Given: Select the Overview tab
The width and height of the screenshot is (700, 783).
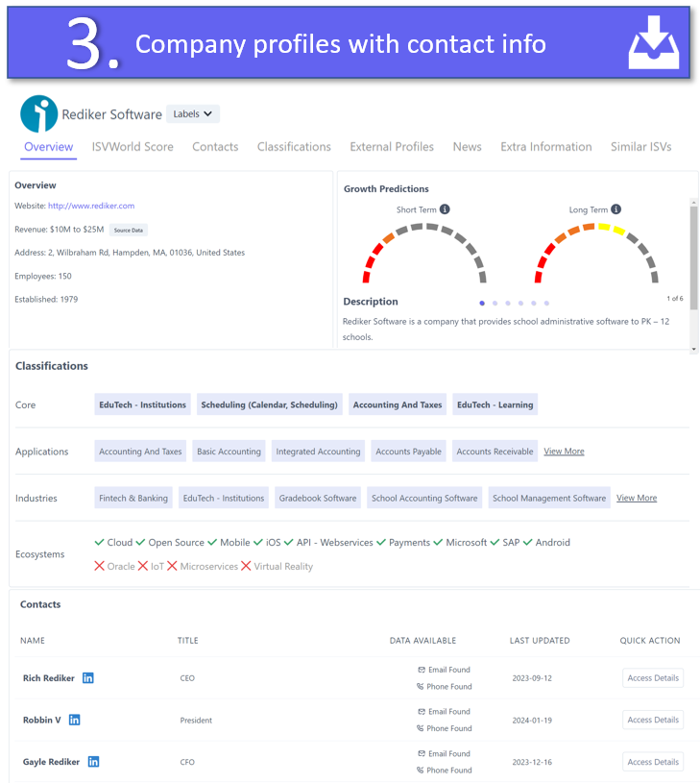Looking at the screenshot, I should point(48,147).
